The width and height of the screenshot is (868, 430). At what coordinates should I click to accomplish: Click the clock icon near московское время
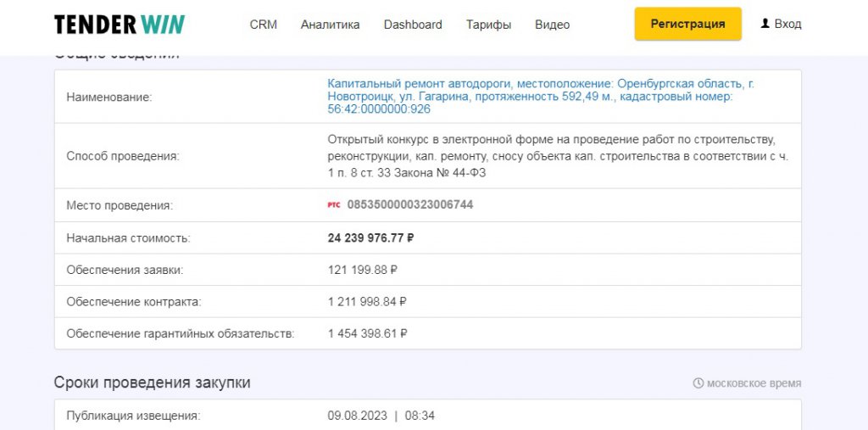[698, 383]
